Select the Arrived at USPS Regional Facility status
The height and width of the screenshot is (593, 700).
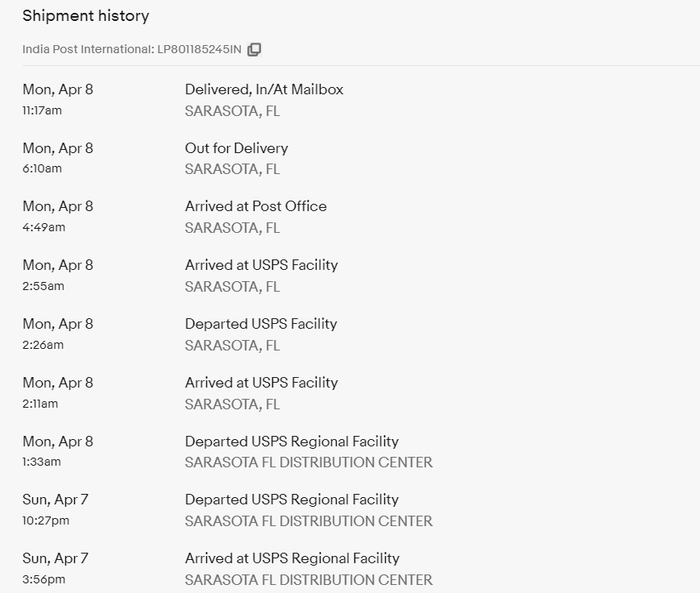292,558
